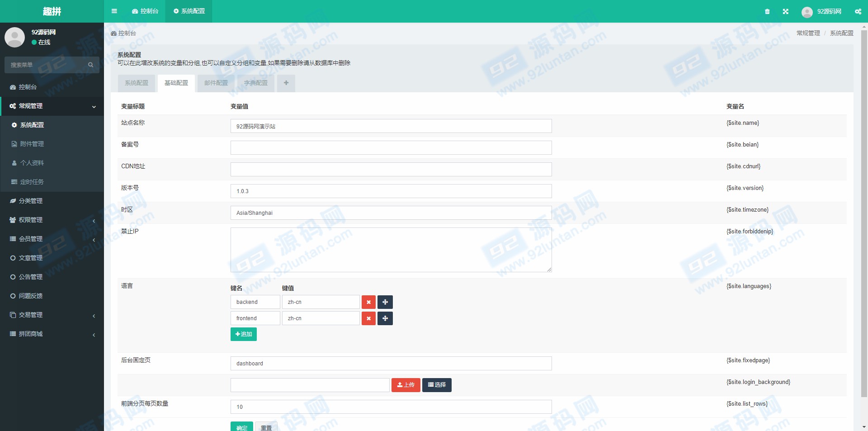The image size is (868, 431).
Task: Switch to the 系统配置 config group tab
Action: 137,83
